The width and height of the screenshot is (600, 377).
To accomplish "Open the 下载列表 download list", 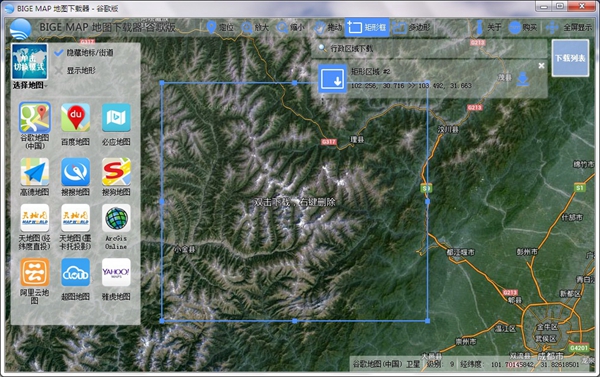I will tap(570, 58).
